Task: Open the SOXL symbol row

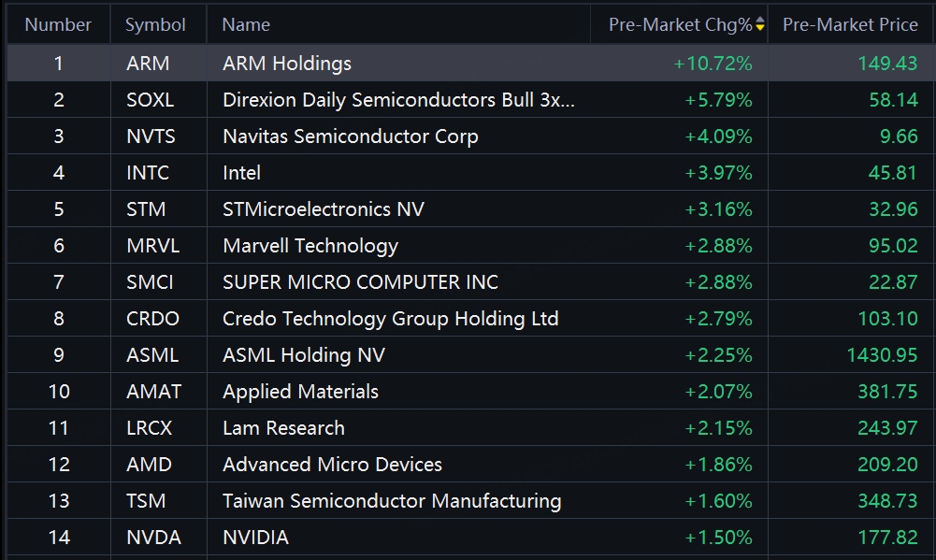Action: click(150, 100)
